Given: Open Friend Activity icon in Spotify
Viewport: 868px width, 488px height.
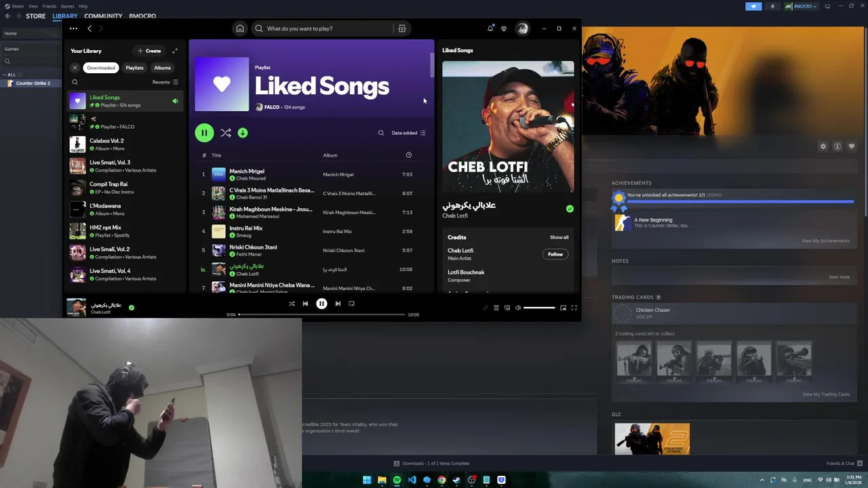Looking at the screenshot, I should pos(504,28).
